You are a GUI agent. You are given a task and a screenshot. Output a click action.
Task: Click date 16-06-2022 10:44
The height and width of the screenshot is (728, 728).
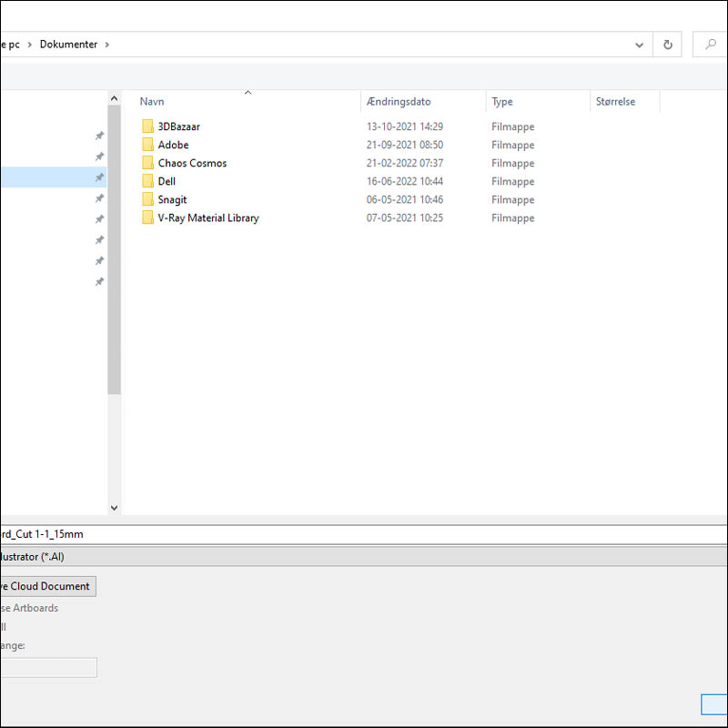pyautogui.click(x=405, y=181)
